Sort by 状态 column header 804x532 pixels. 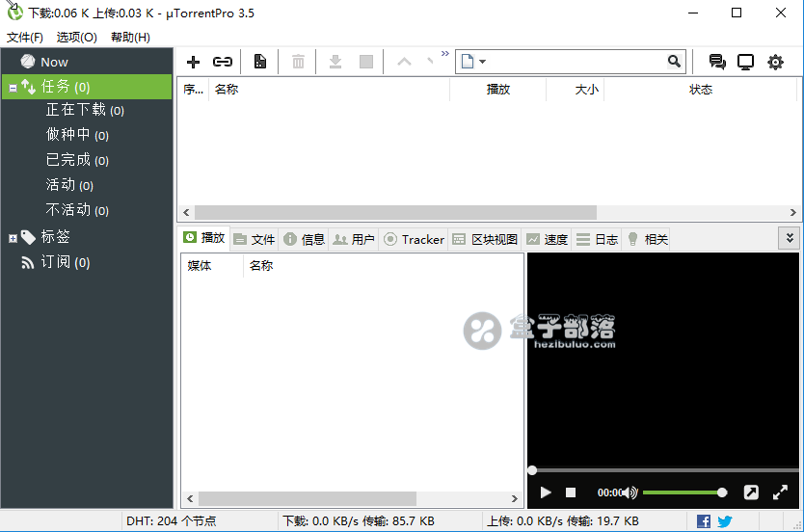(701, 90)
